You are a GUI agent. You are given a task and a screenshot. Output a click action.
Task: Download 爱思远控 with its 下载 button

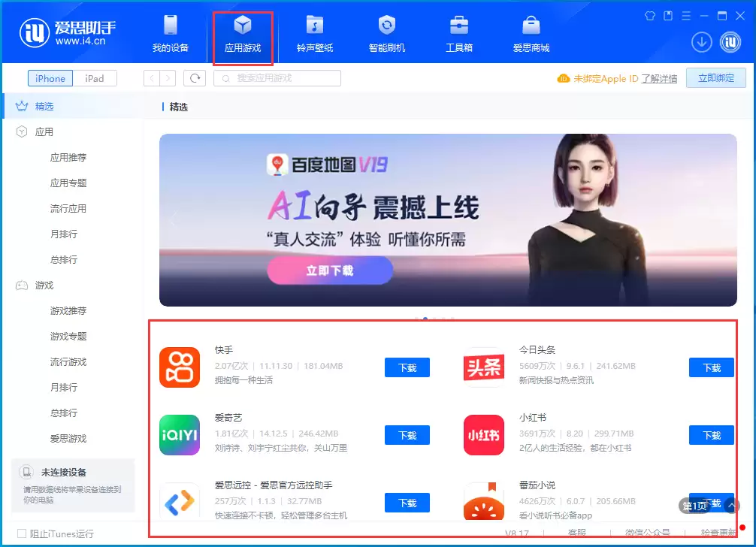(407, 503)
